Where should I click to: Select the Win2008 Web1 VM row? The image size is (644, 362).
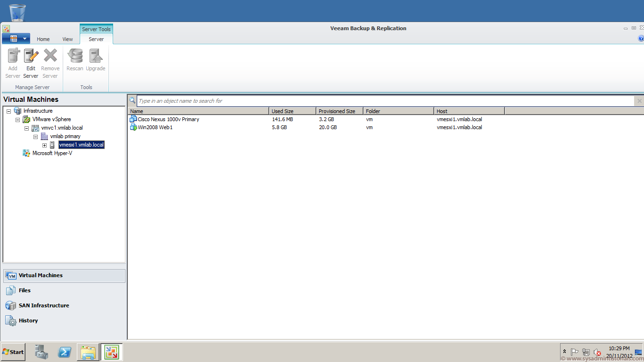click(386, 127)
